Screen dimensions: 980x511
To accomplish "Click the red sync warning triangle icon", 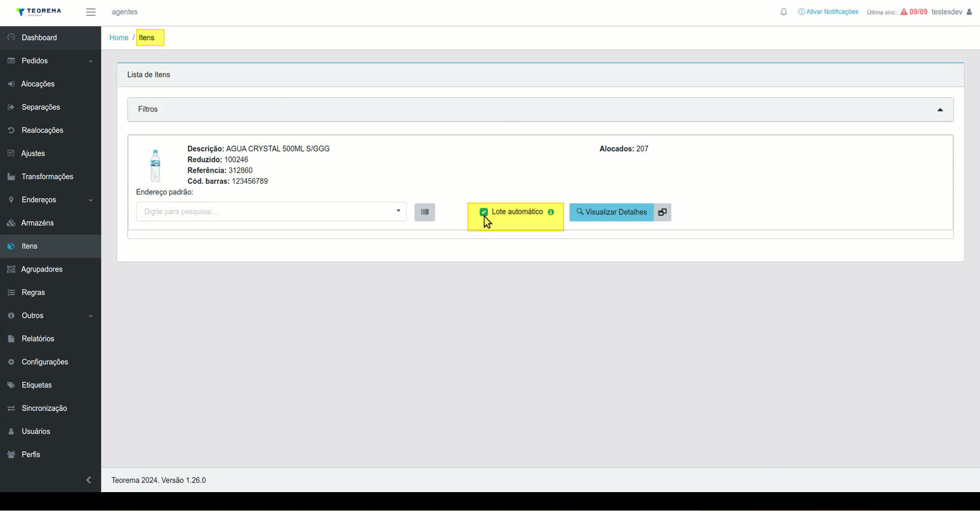I will pyautogui.click(x=904, y=12).
